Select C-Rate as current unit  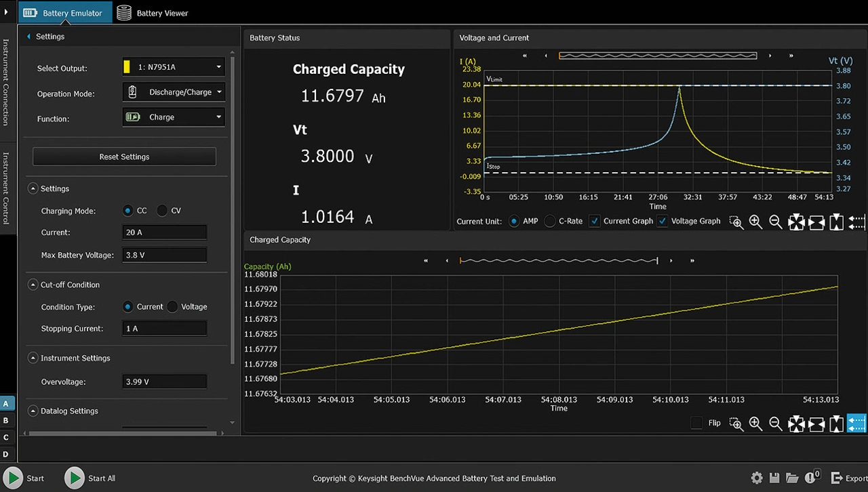coord(550,221)
